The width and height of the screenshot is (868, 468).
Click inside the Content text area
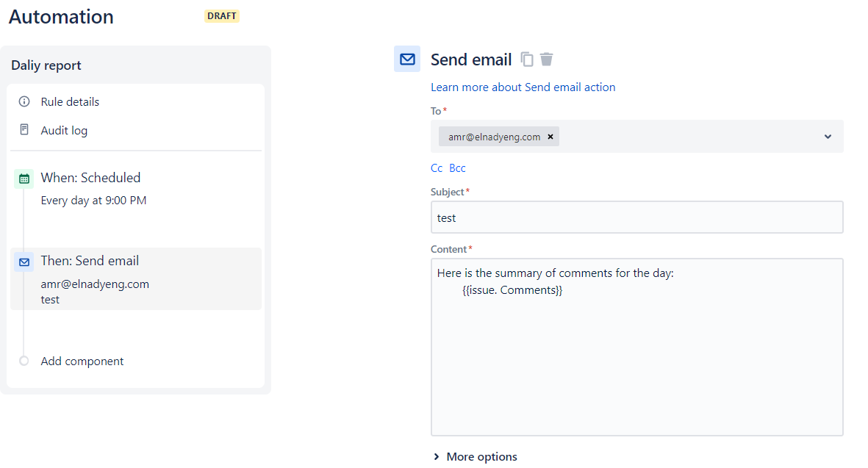click(636, 345)
